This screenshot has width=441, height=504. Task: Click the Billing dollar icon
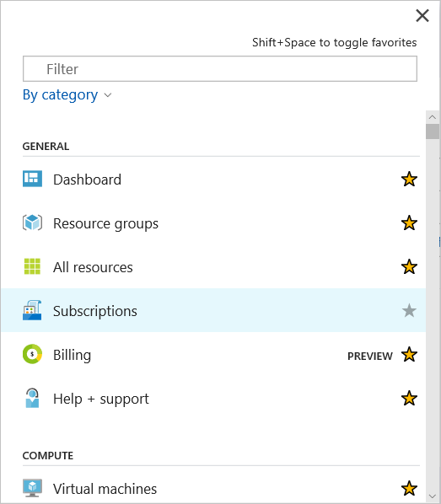32,354
